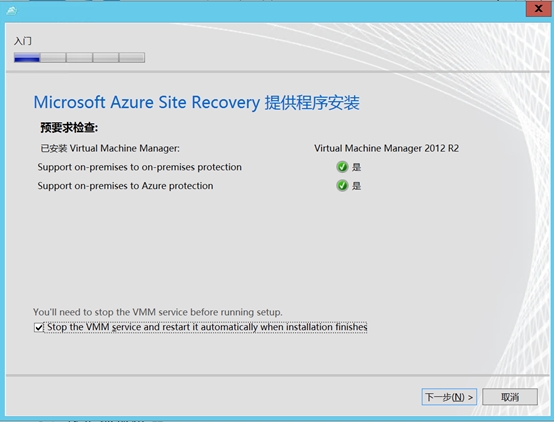Click the fourth progress step segment

coord(106,58)
